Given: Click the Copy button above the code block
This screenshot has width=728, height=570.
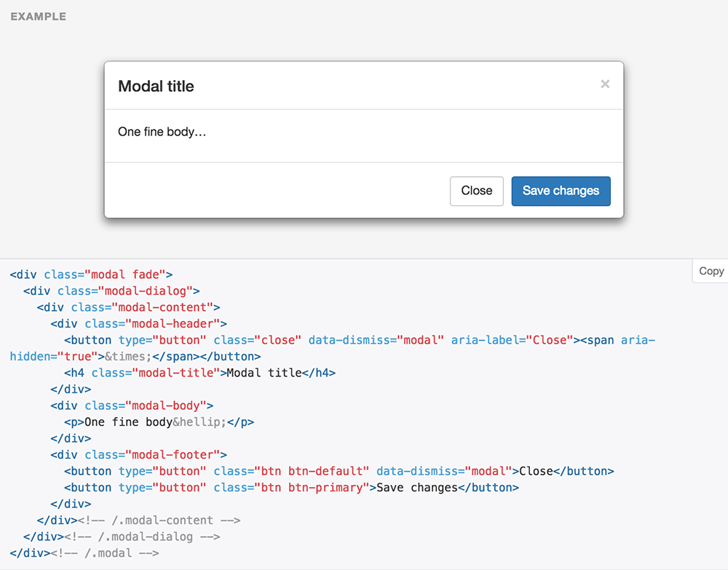Looking at the screenshot, I should (710, 270).
